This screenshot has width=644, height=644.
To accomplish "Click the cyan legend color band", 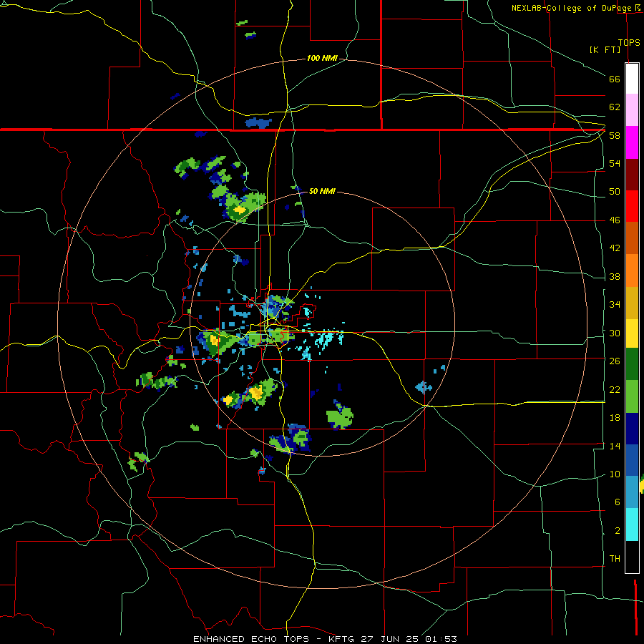I will 632,525.
